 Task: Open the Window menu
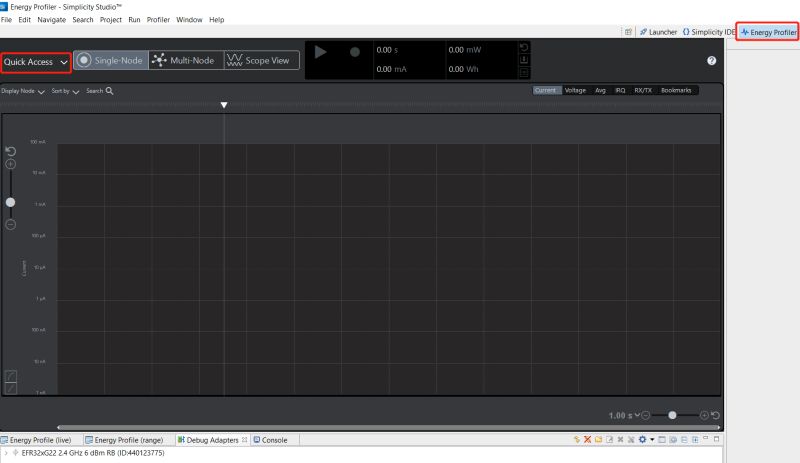coord(189,20)
